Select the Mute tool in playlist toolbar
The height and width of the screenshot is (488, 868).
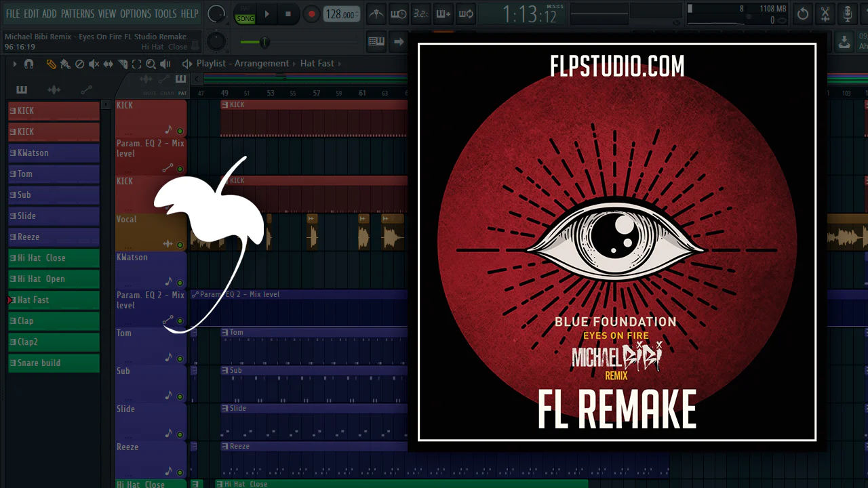click(x=94, y=64)
